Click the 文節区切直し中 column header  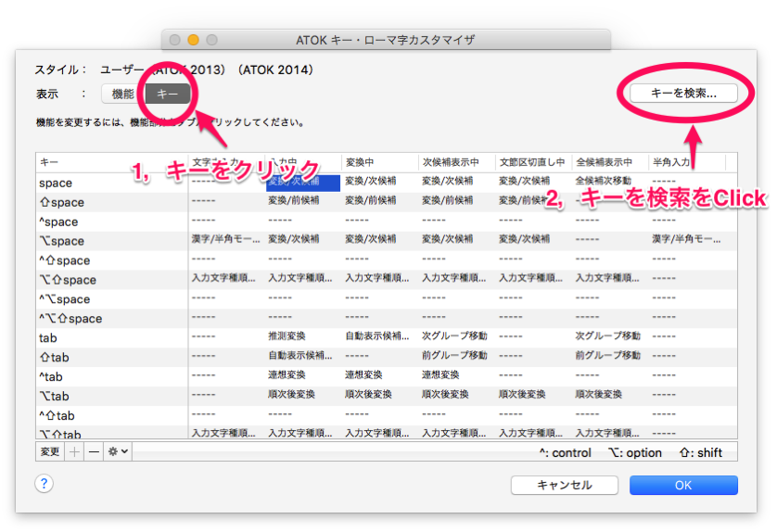point(533,162)
